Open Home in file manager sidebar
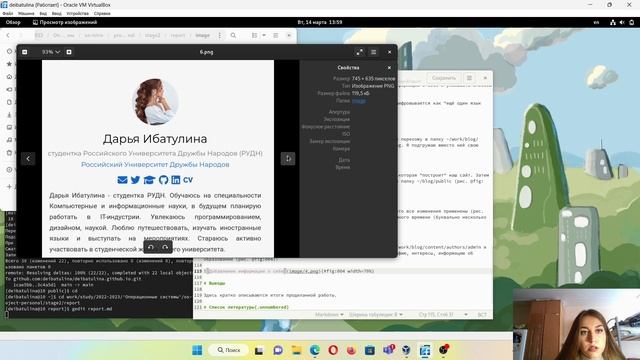This screenshot has width=640, height=360. point(9,77)
